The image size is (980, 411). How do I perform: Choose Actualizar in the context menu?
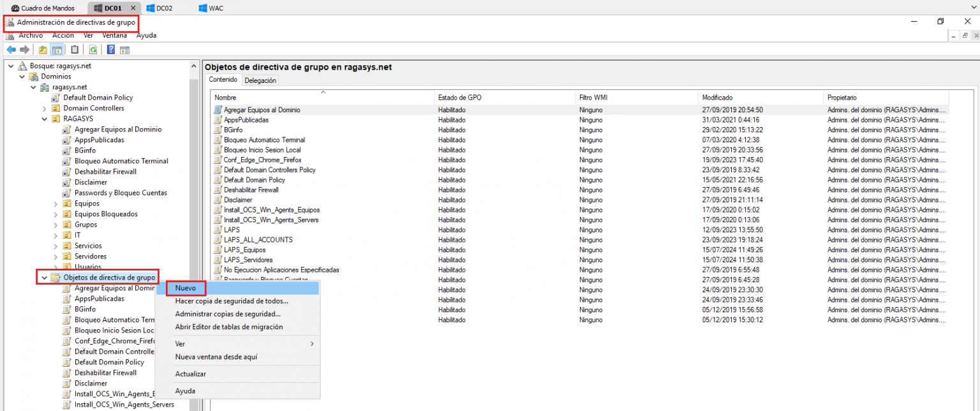point(237,374)
